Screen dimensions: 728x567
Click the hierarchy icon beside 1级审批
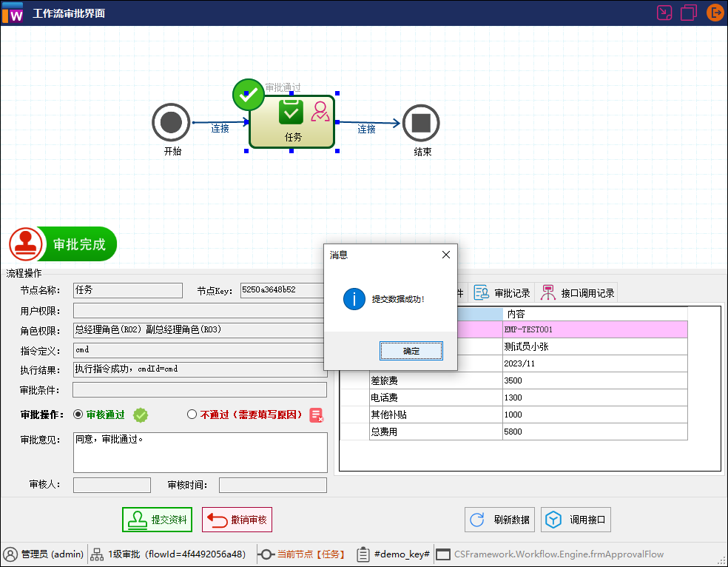[x=97, y=554]
